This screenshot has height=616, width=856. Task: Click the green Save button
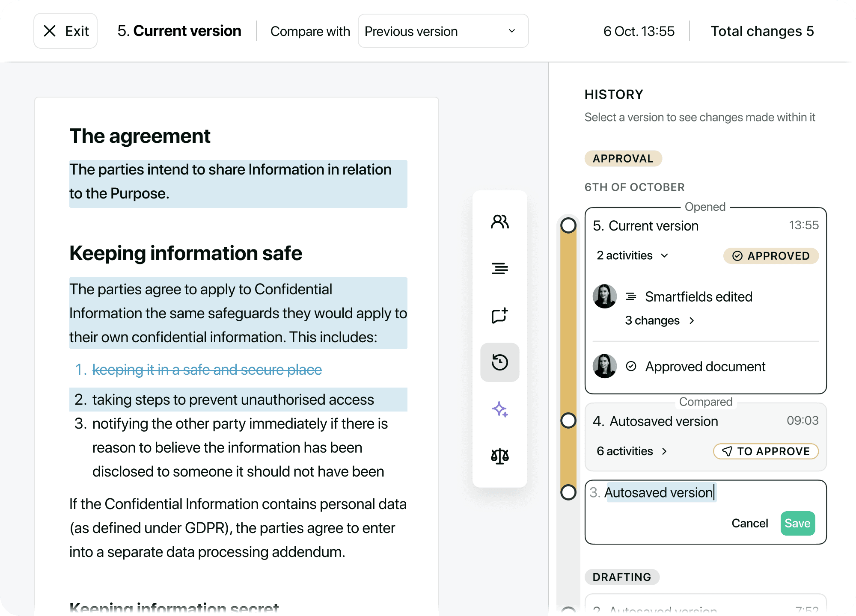[797, 523]
